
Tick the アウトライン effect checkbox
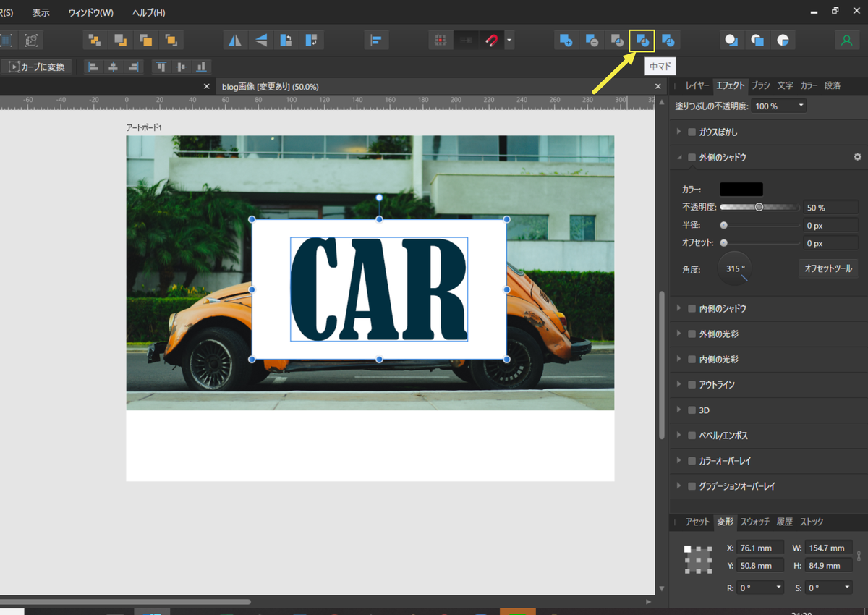pyautogui.click(x=692, y=385)
